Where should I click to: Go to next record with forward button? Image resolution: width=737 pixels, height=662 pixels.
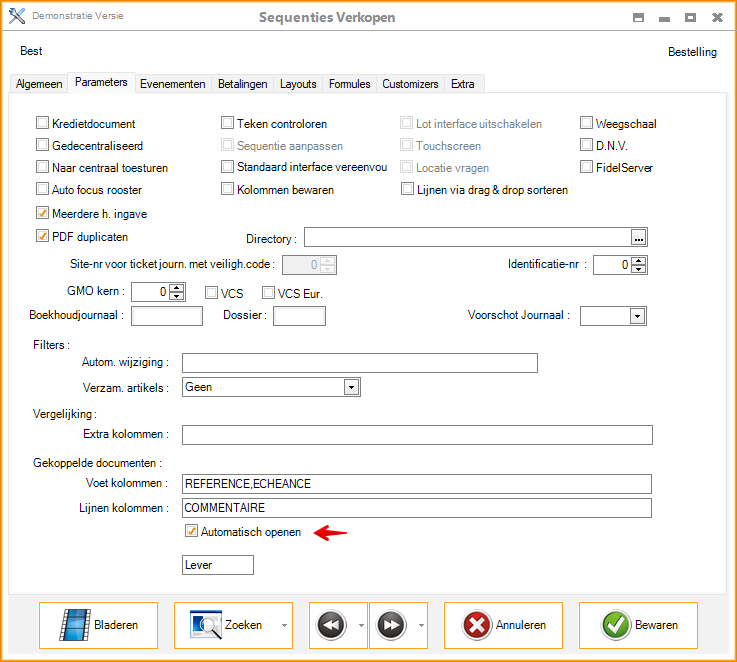click(390, 625)
